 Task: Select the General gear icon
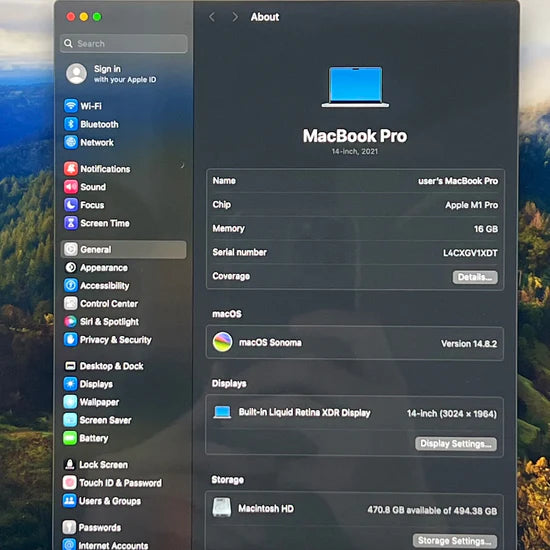point(71,249)
